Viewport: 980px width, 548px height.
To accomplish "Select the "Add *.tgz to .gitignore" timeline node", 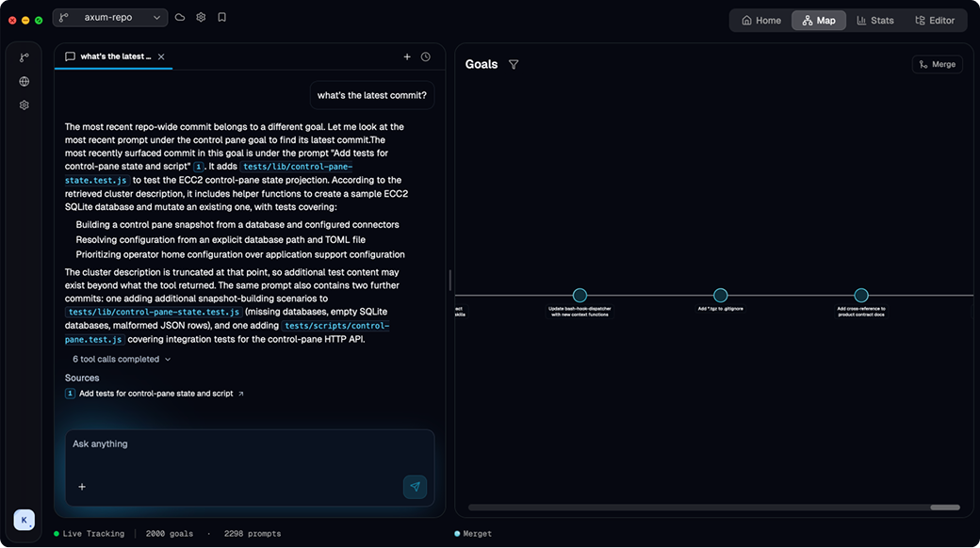I will coord(721,295).
